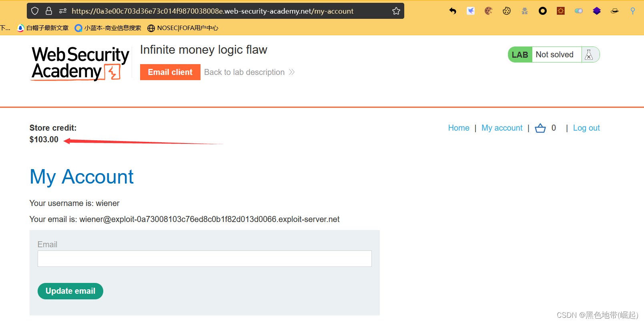Image resolution: width=644 pixels, height=323 pixels.
Task: Open the 白帽子最新文章 bookmark
Action: (43, 28)
